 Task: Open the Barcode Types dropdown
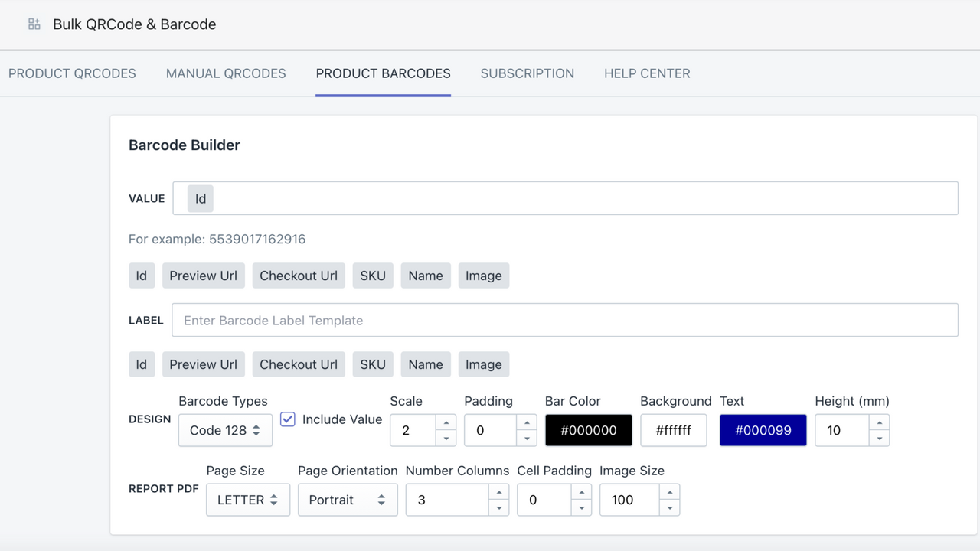coord(225,430)
